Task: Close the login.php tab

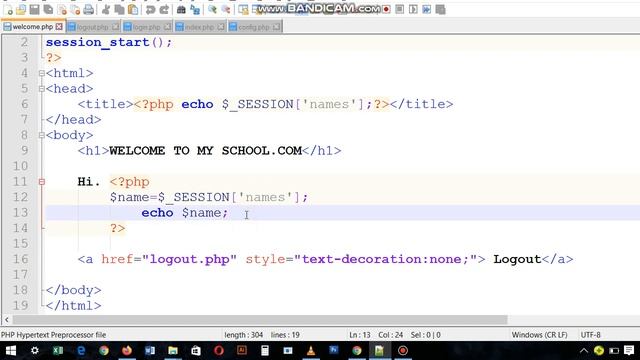Action: coord(167,27)
